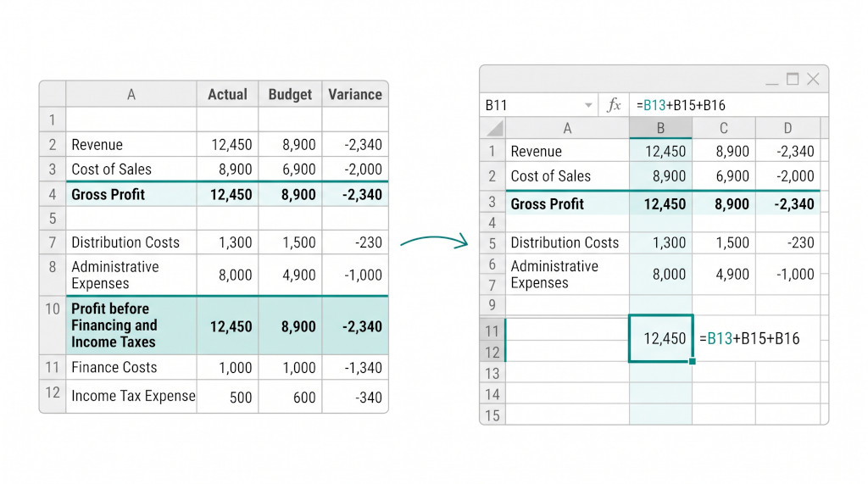Click the select-all corner triangle in right window
The image size is (868, 484).
pos(493,129)
